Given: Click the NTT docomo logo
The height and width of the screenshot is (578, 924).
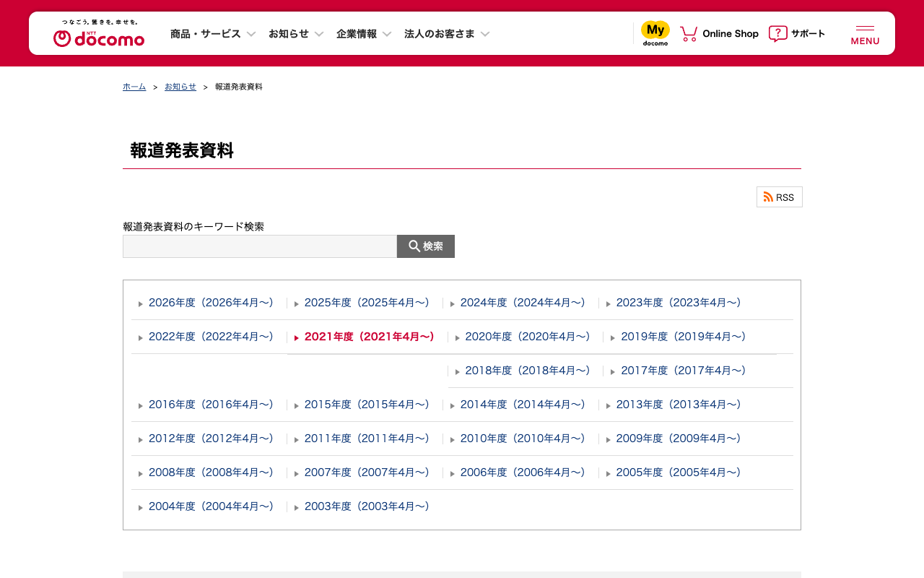Looking at the screenshot, I should click(99, 34).
